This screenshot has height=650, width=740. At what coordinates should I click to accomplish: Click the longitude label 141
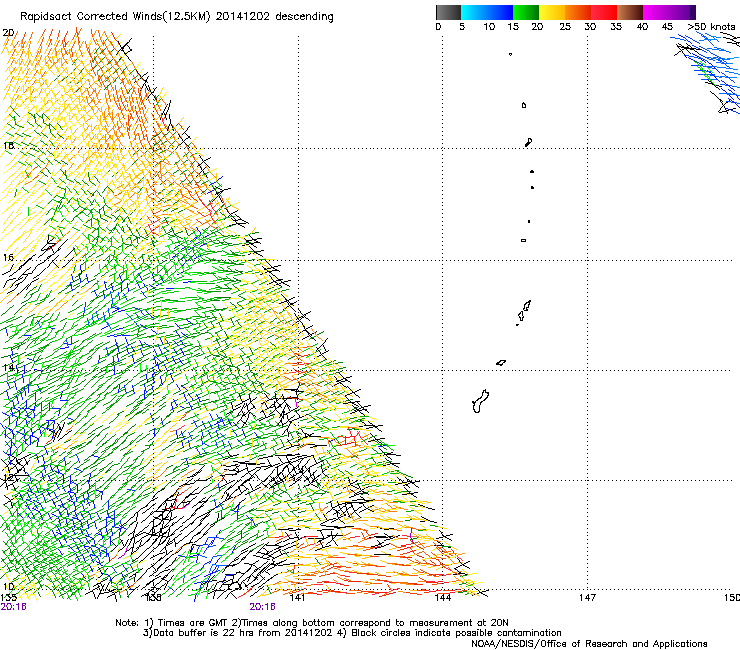click(297, 598)
